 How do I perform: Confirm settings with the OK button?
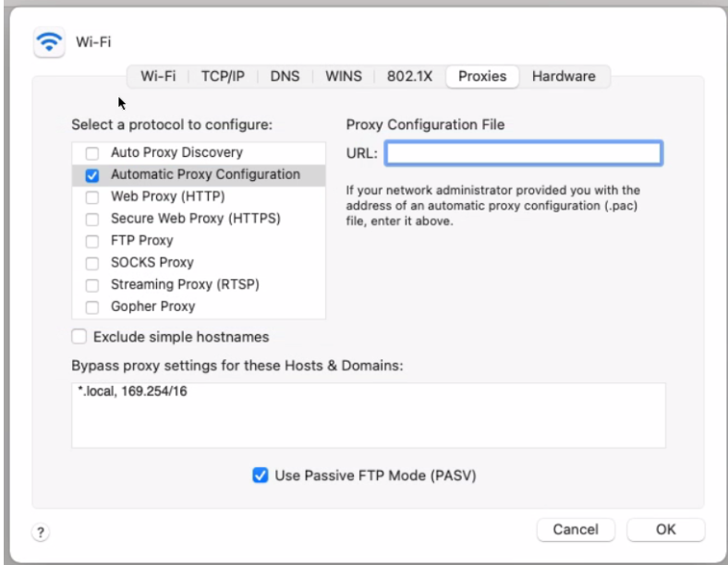[665, 529]
